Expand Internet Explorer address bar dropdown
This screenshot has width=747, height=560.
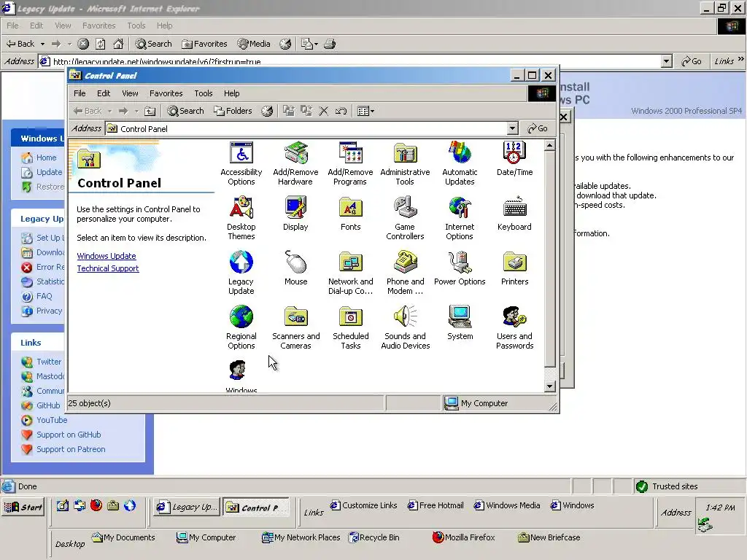tap(667, 61)
